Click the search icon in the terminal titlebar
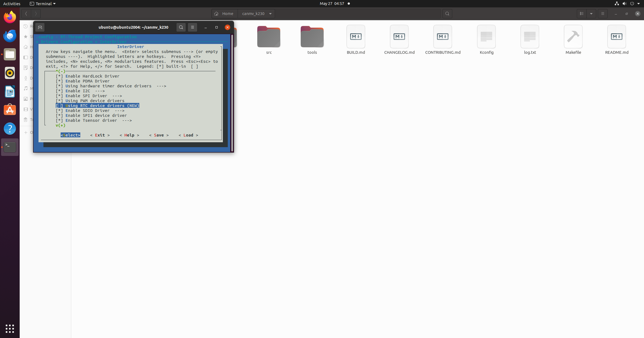The width and height of the screenshot is (644, 338). [181, 27]
